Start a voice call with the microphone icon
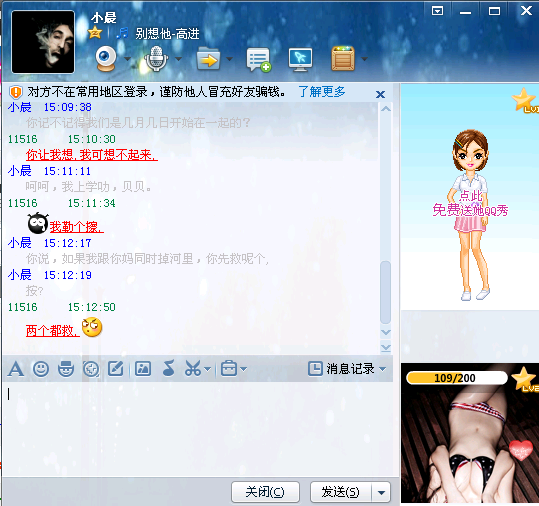 point(156,59)
